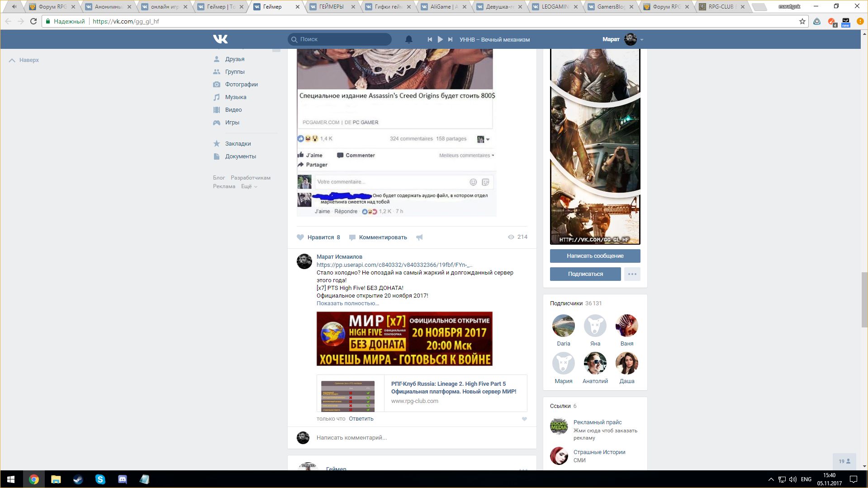Open Chrome menu with orange warning icon
The height and width of the screenshot is (488, 868).
click(x=860, y=21)
